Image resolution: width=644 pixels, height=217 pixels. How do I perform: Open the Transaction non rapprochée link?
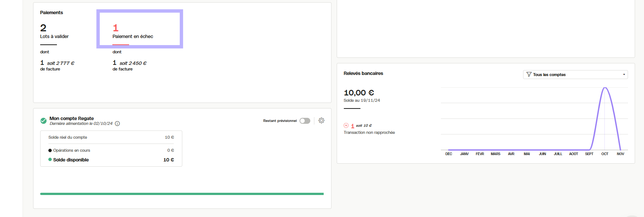(x=369, y=133)
